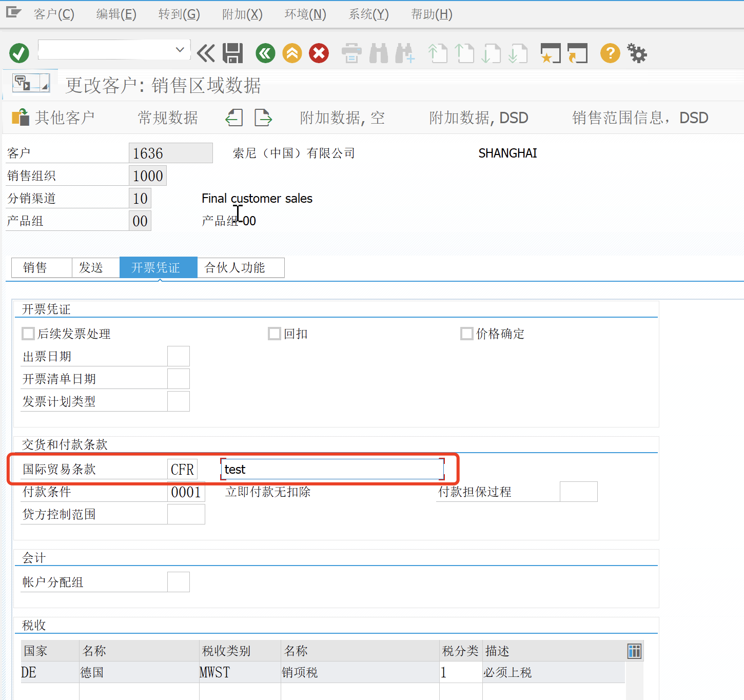Click the DE country cell in tax table
The image size is (744, 700).
coord(50,672)
